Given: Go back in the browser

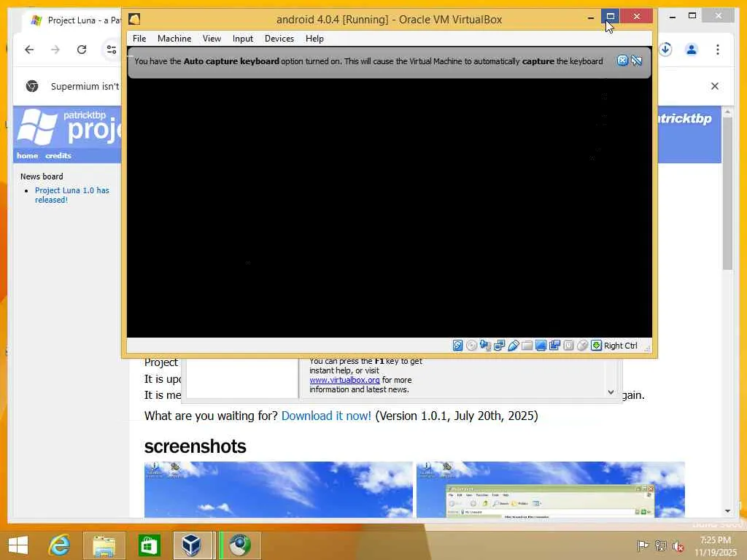Looking at the screenshot, I should pos(29,50).
